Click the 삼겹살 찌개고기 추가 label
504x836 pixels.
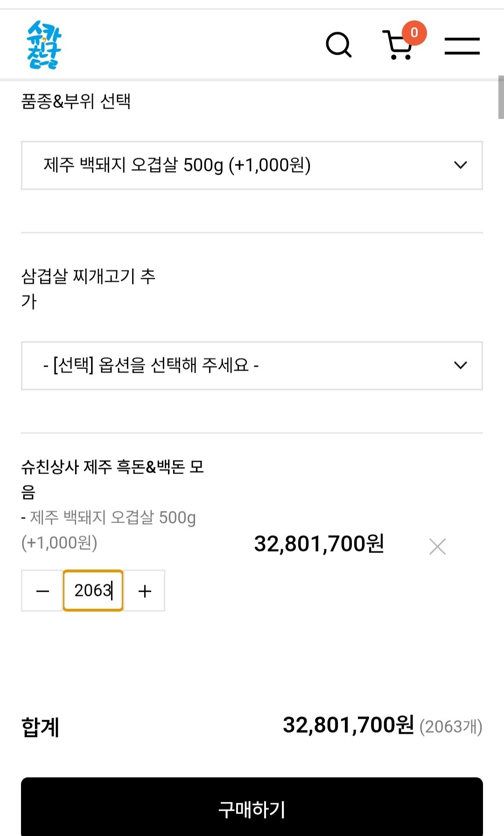[88, 288]
